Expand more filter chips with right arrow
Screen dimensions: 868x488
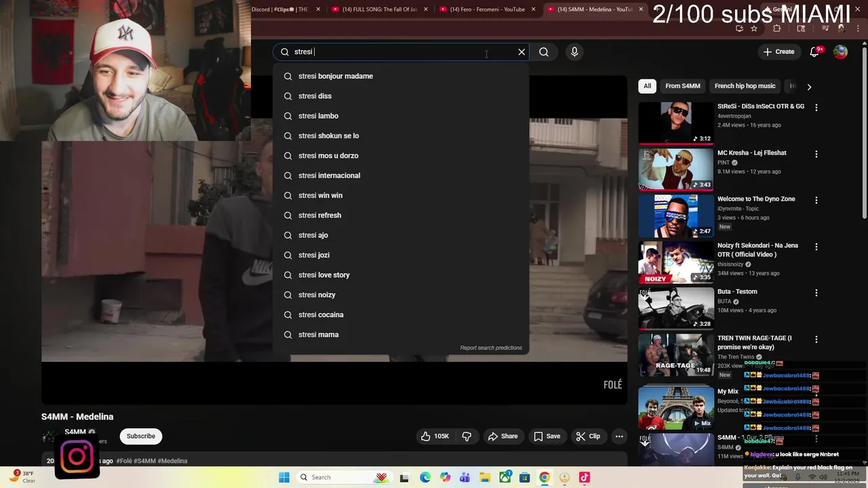click(x=809, y=87)
